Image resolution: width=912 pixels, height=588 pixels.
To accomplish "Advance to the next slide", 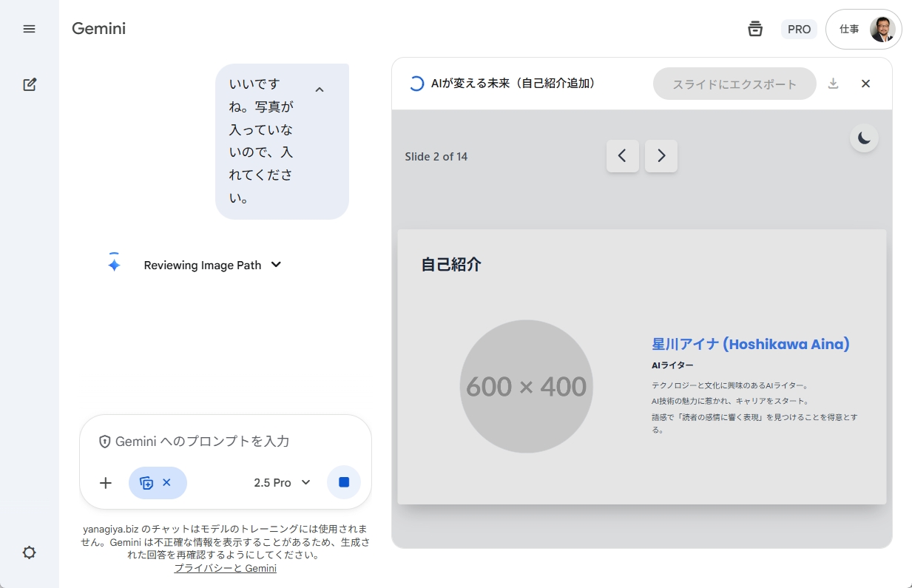I will (x=661, y=156).
